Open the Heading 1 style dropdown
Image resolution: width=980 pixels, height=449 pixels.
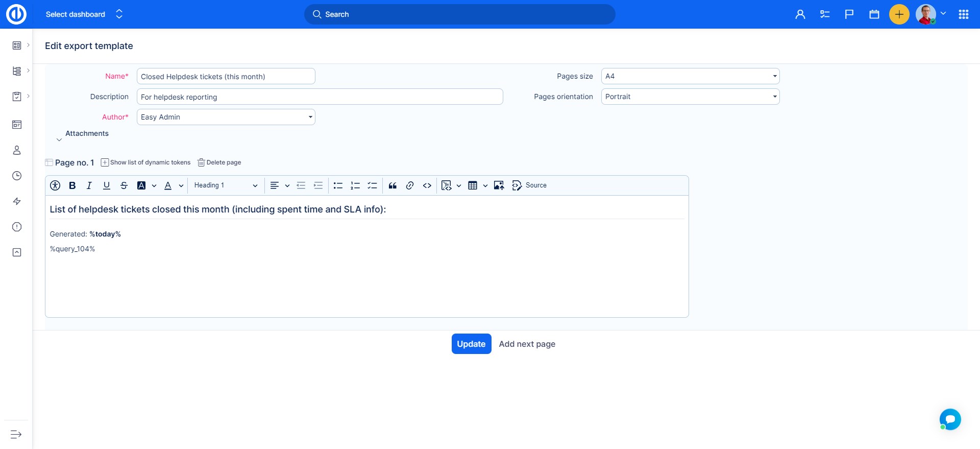(x=226, y=185)
